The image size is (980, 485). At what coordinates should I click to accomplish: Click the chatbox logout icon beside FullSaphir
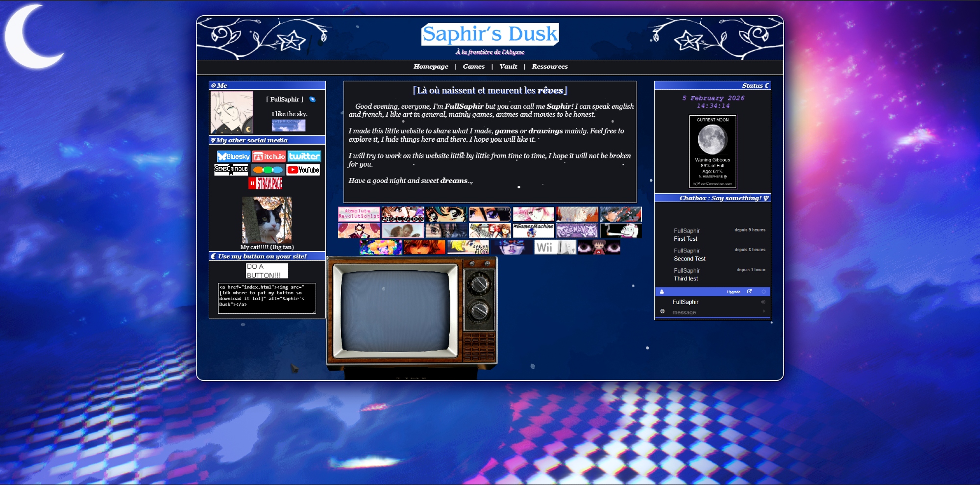click(x=763, y=302)
